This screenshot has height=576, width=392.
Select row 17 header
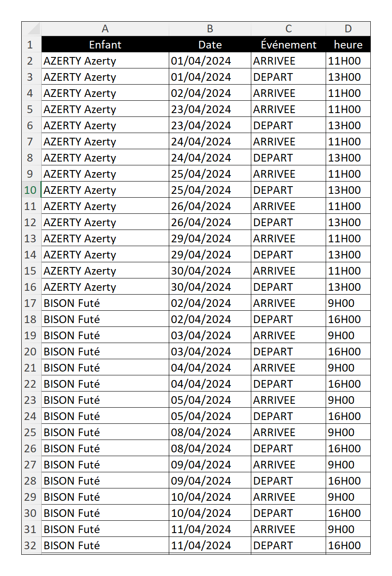(31, 303)
